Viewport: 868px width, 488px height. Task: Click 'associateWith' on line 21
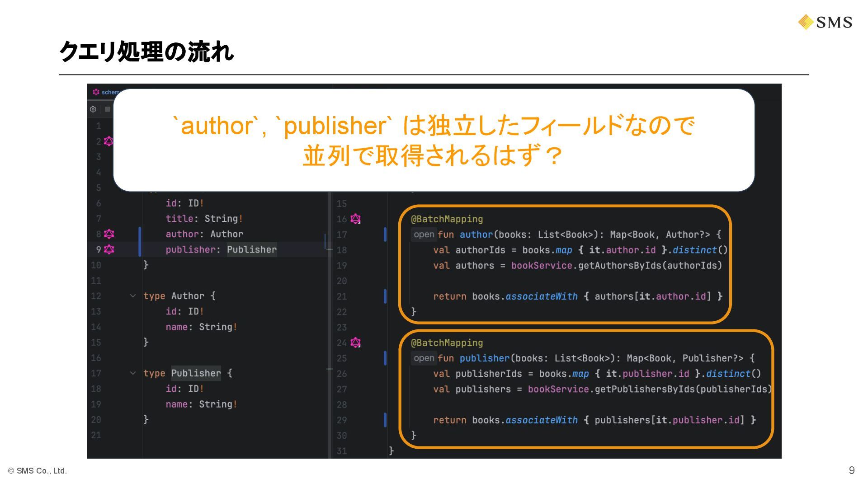[x=542, y=296]
